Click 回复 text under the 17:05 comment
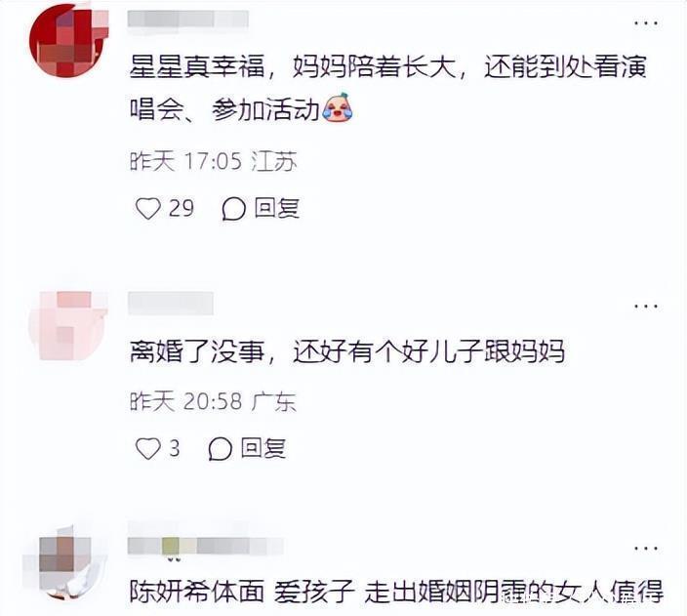Screen dimensions: 687x616 pyautogui.click(x=277, y=208)
